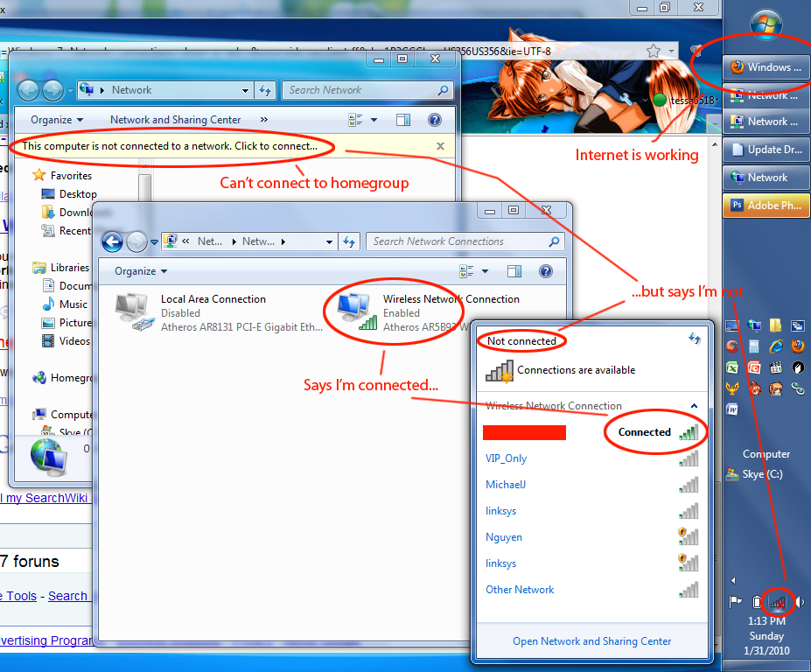Show hidden system tray icons
The image size is (811, 672).
pyautogui.click(x=733, y=580)
